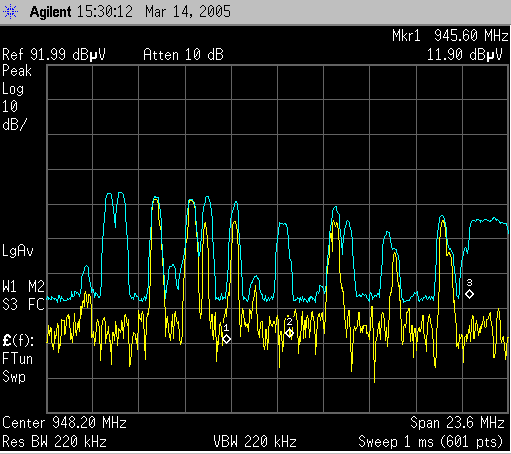The image size is (511, 454).
Task: Click the LgAv averaging label
Action: (x=18, y=251)
